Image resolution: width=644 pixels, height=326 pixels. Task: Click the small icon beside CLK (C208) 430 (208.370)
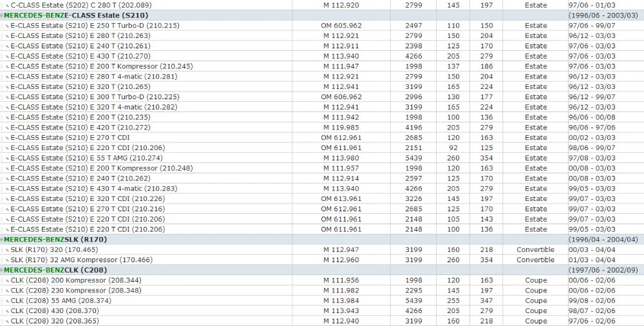coord(7,312)
